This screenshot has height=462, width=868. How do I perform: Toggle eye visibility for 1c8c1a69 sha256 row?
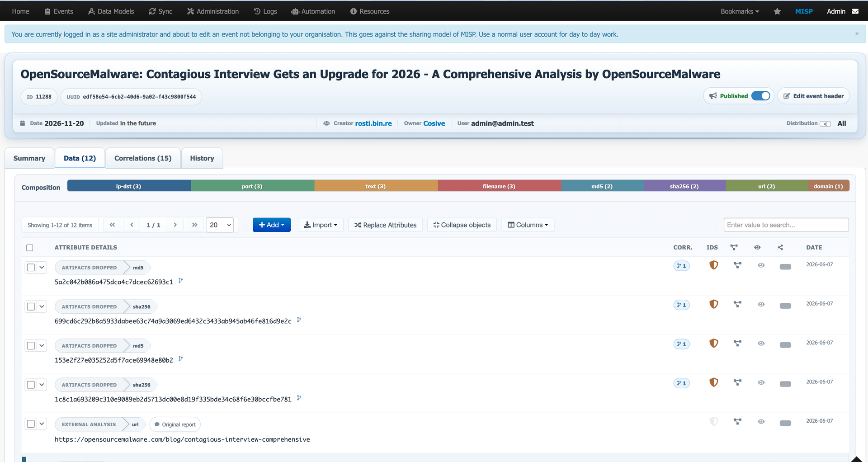(x=761, y=382)
